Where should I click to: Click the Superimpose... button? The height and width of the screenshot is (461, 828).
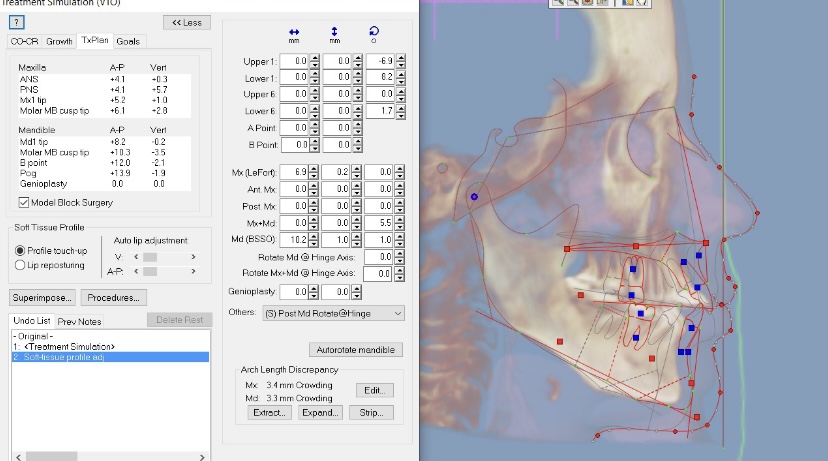(42, 298)
